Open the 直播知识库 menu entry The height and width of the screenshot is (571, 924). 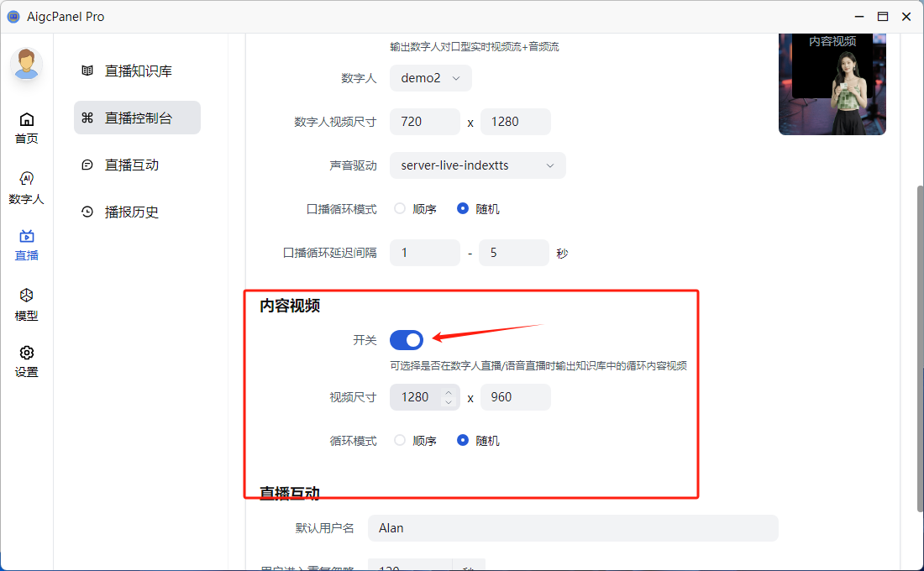pos(136,71)
